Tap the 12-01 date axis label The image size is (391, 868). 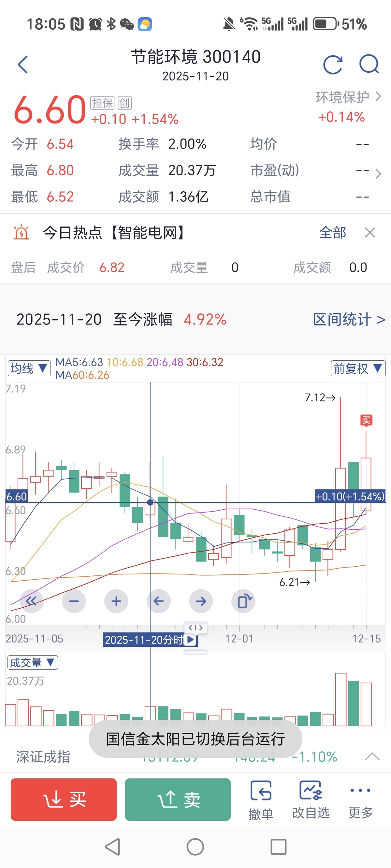[239, 639]
